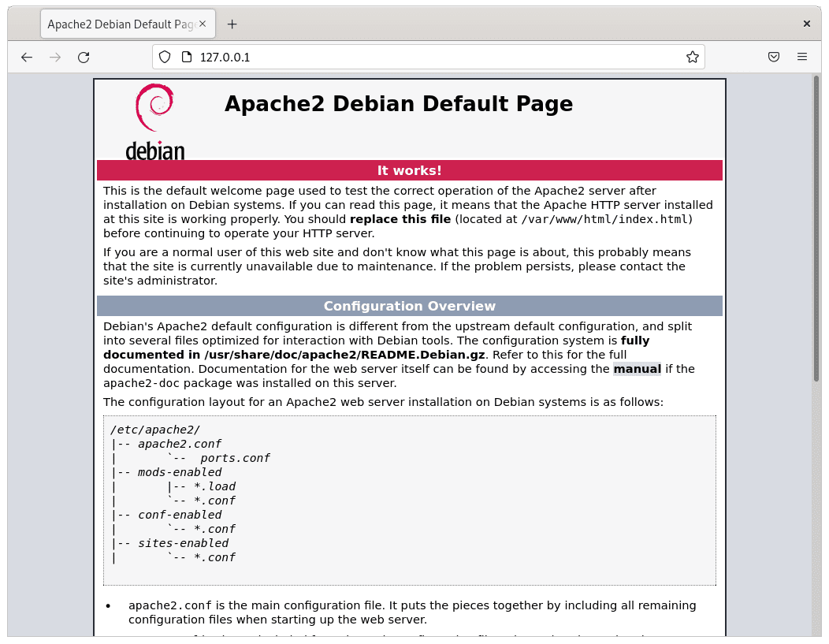
Task: Follow the manual documentation link
Action: (637, 369)
